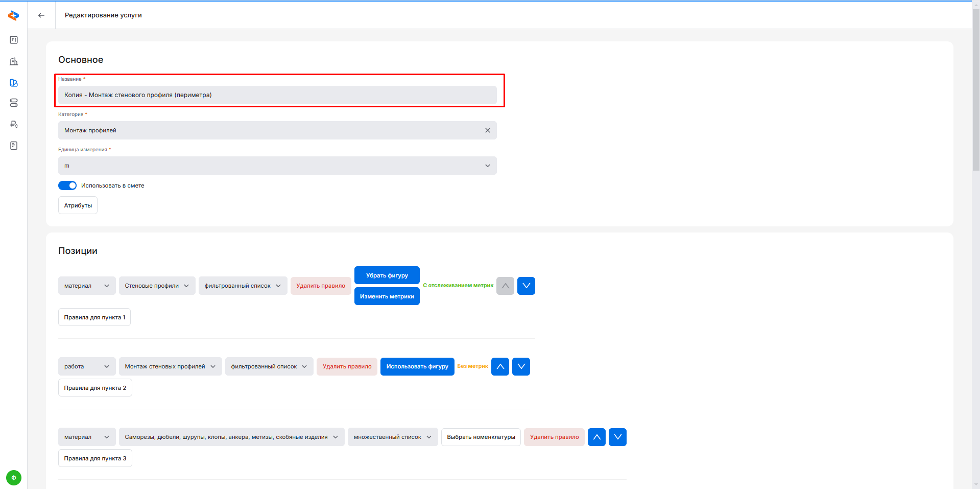The height and width of the screenshot is (489, 980).
Task: Click the Атрибуты button
Action: pos(78,205)
